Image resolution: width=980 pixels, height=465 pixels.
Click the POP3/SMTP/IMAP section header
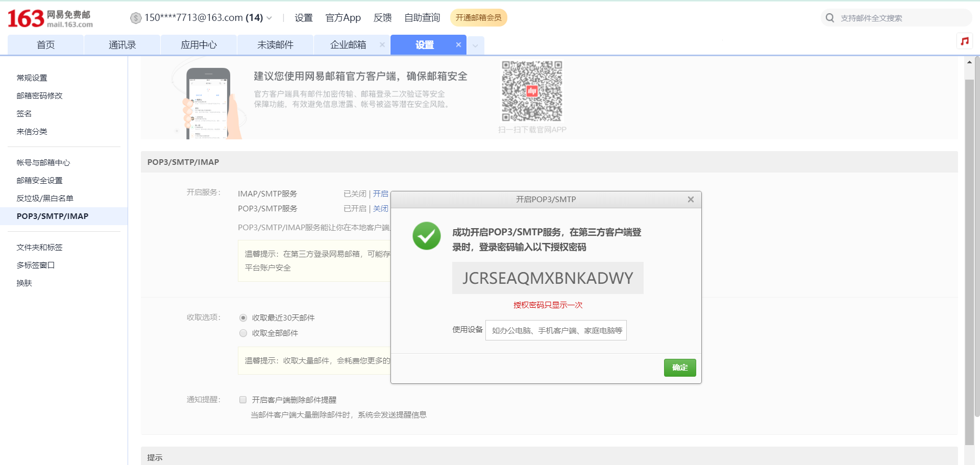pos(549,162)
